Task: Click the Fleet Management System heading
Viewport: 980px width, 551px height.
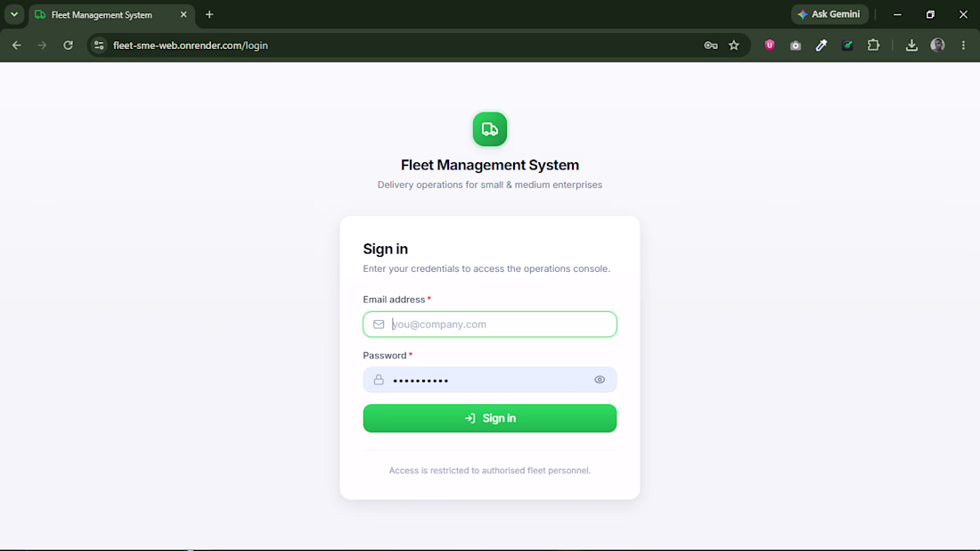Action: (x=489, y=165)
